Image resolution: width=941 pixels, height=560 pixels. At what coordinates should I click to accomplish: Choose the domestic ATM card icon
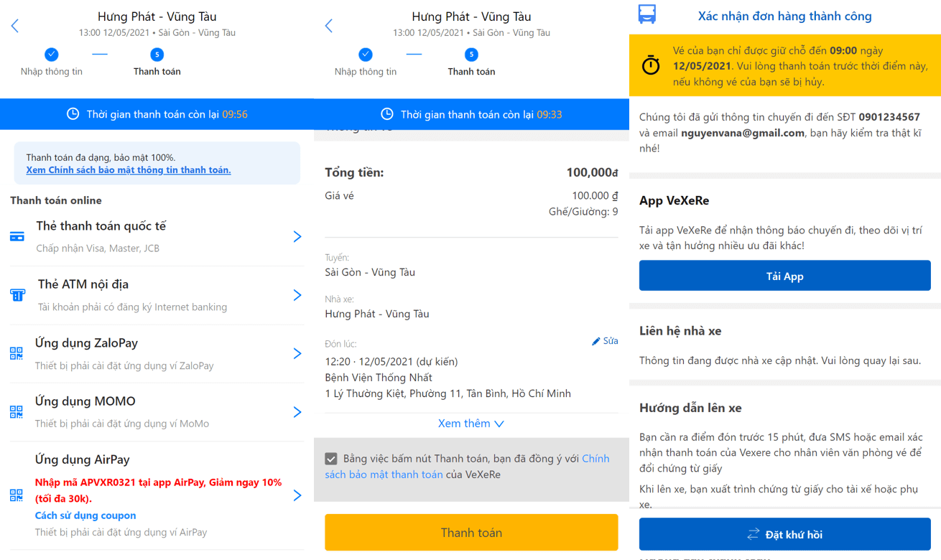pos(17,295)
